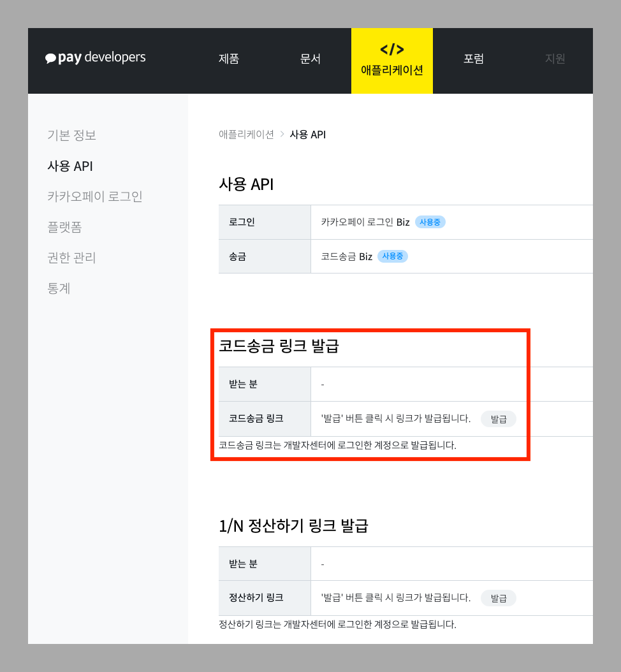This screenshot has width=621, height=672.
Task: Click 애플리케이션 in the breadcrumb trail
Action: click(x=246, y=135)
